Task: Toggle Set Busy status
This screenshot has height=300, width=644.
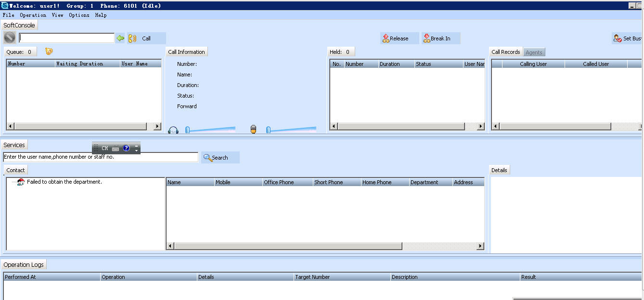Action: click(627, 38)
